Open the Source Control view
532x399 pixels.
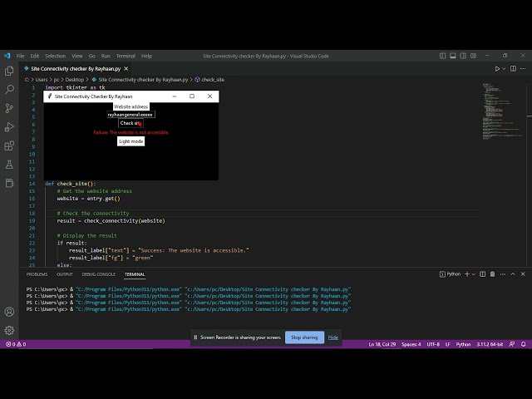9,108
